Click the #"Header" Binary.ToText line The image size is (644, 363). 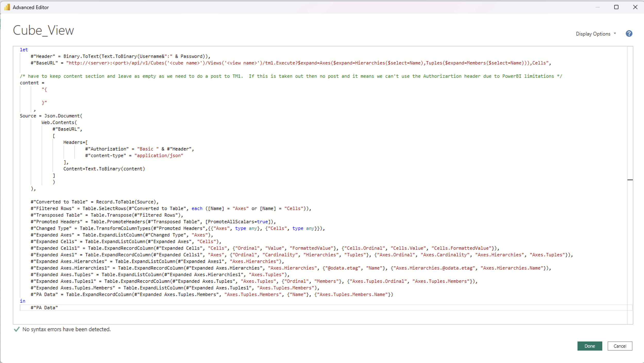coord(120,56)
